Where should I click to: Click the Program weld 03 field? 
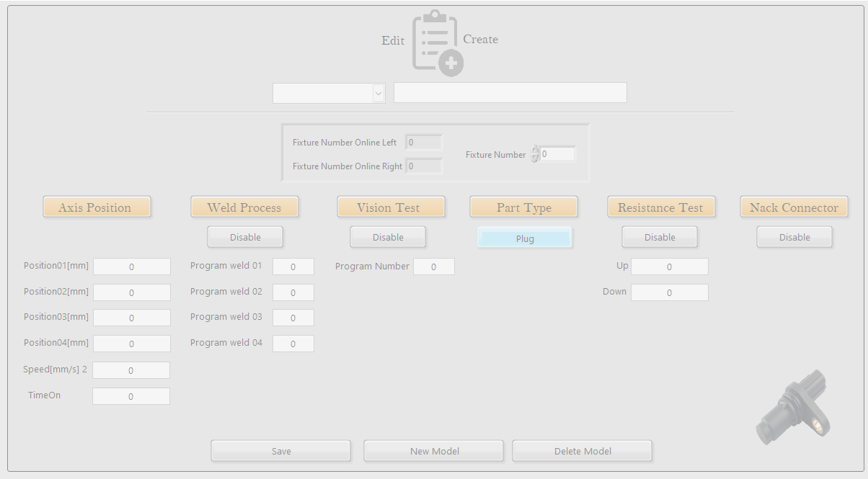293,318
